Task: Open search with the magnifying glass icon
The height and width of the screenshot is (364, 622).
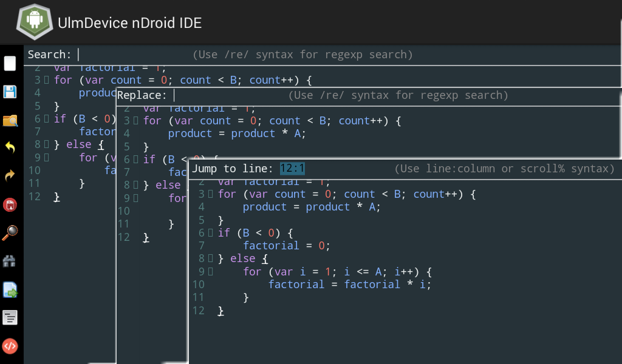Action: coord(10,232)
